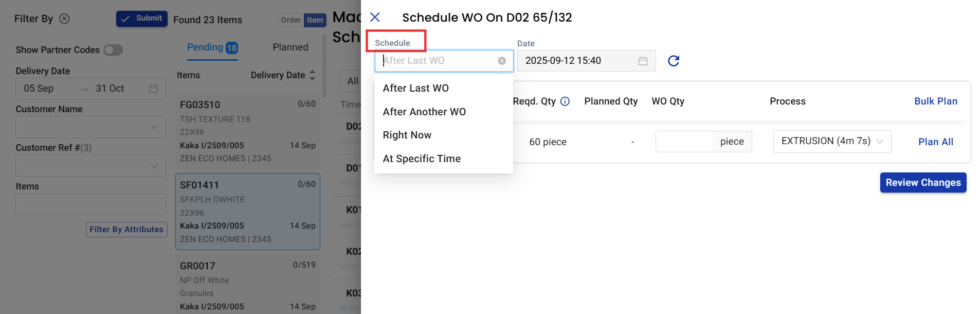This screenshot has width=980, height=314.
Task: Click the Reqd. Qty info icon
Action: tap(565, 101)
